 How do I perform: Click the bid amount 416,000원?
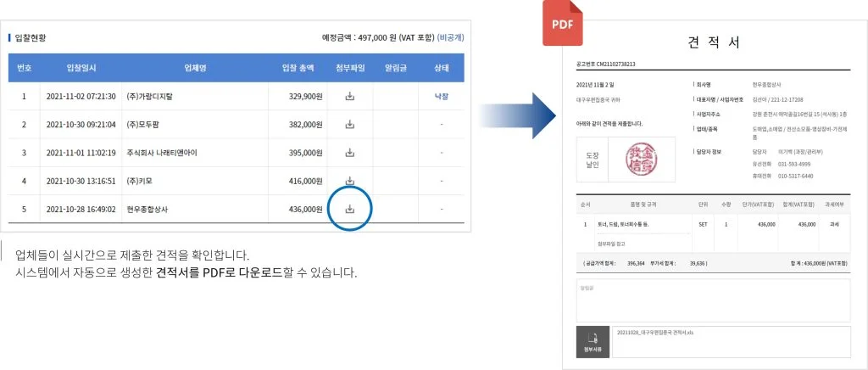pyautogui.click(x=305, y=181)
